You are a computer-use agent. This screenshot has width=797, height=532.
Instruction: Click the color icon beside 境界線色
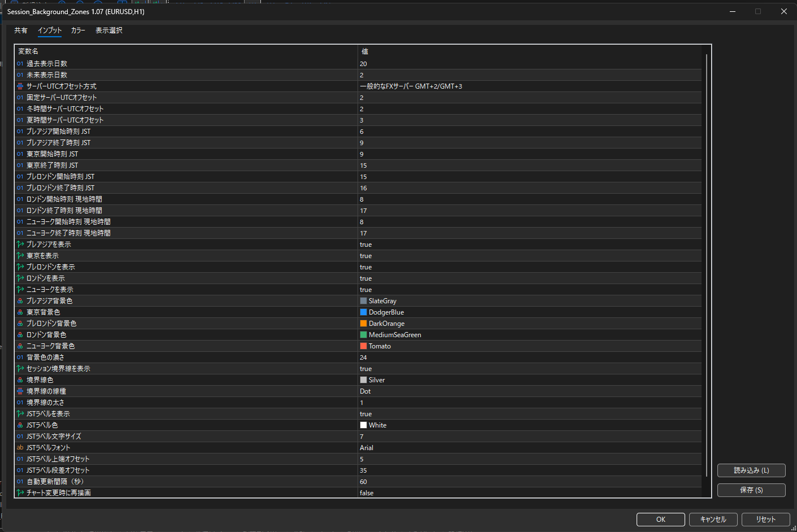(20, 380)
